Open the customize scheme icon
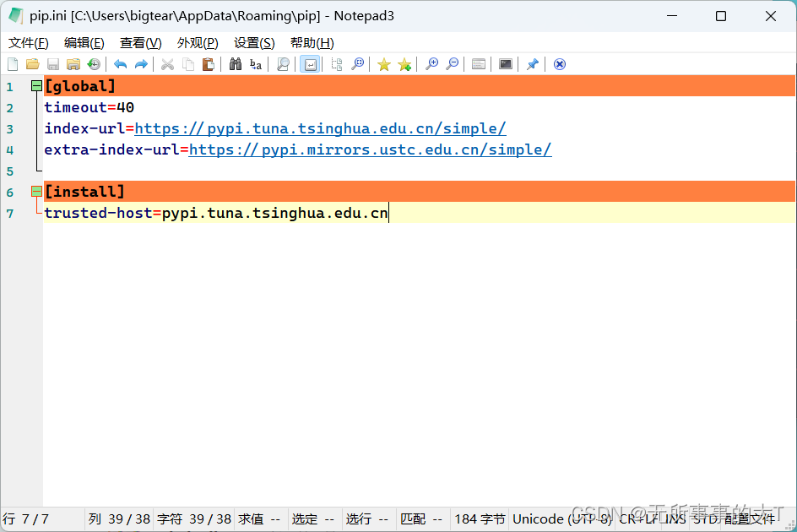 pos(479,64)
